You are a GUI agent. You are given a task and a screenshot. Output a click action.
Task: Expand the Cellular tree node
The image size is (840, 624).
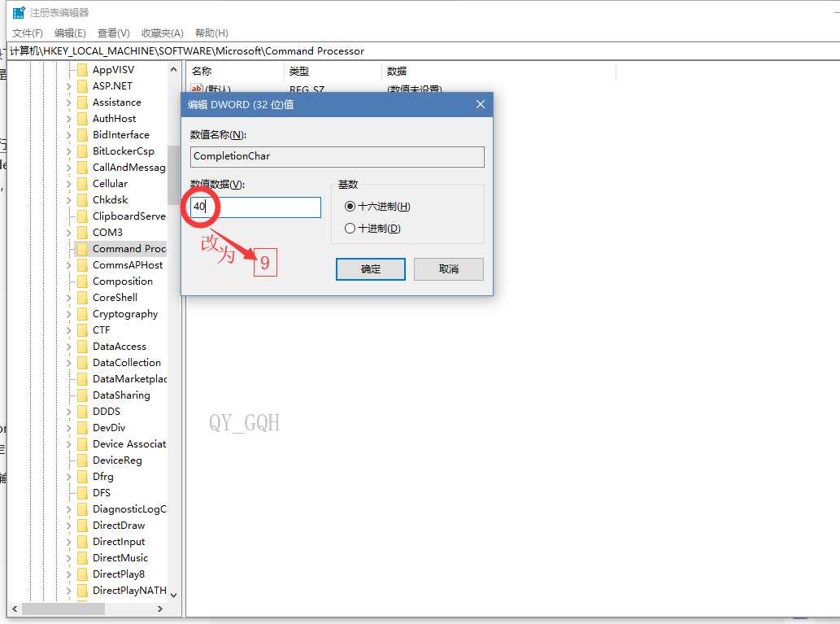pyautogui.click(x=68, y=184)
